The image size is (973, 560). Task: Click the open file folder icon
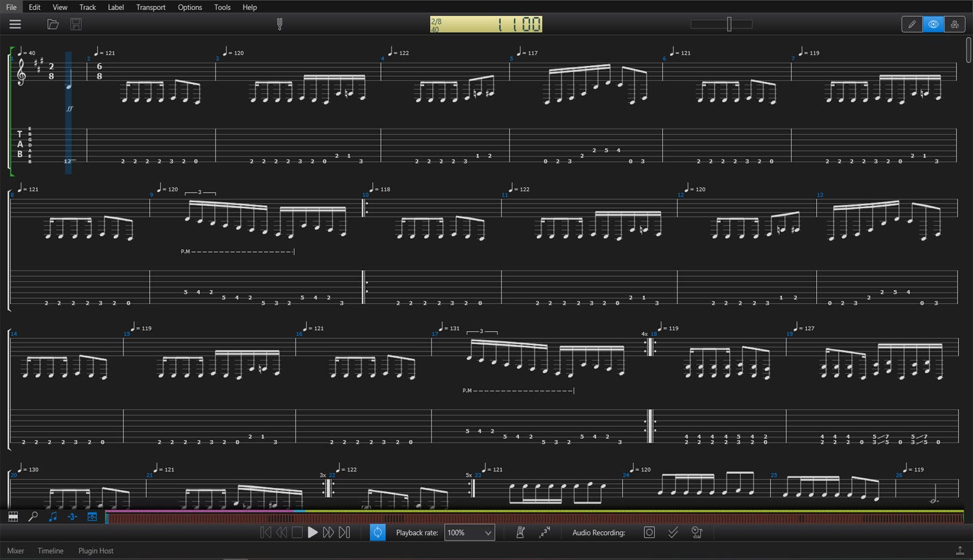click(53, 25)
